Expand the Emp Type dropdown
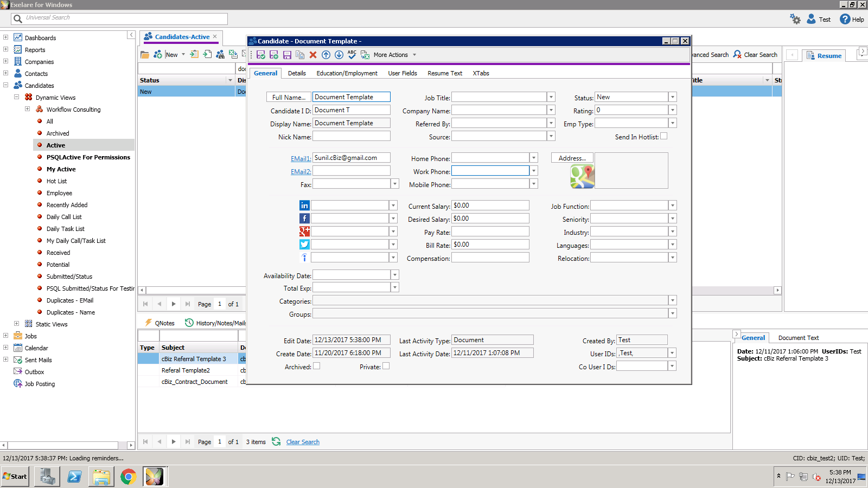Screen dimensions: 868x488 click(x=673, y=123)
